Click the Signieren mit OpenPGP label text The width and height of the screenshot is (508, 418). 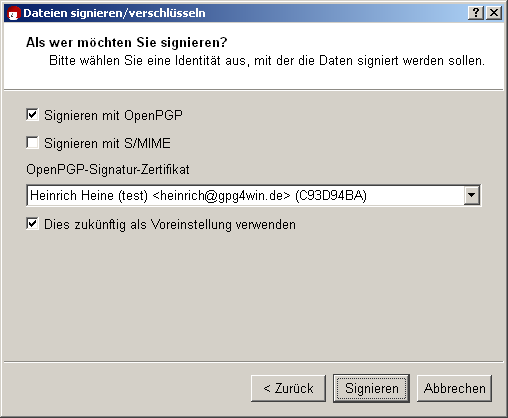(x=113, y=116)
